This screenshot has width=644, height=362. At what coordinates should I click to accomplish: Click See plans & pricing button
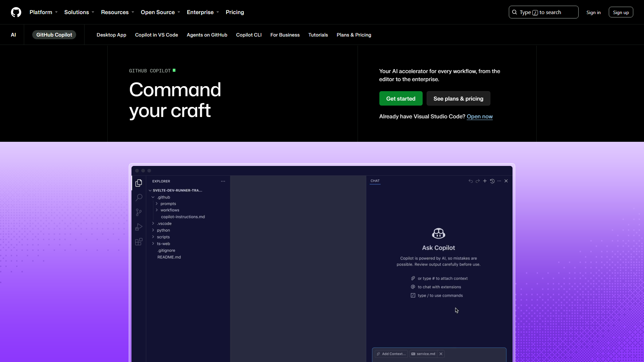(458, 99)
